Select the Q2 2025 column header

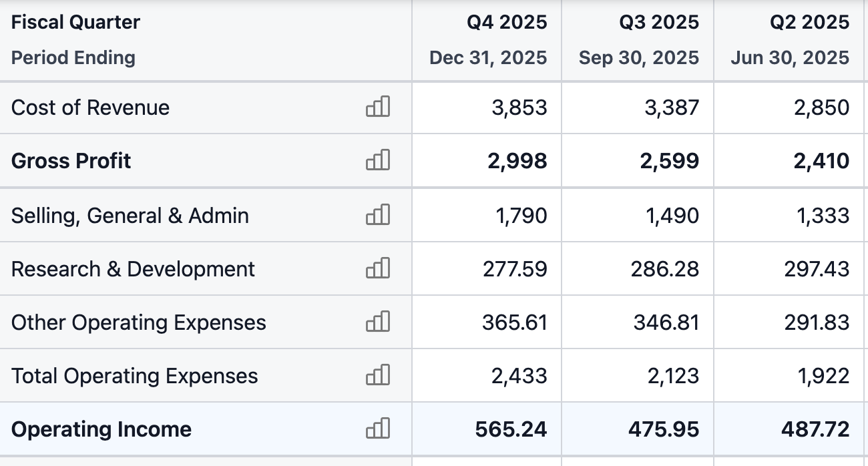click(x=810, y=22)
